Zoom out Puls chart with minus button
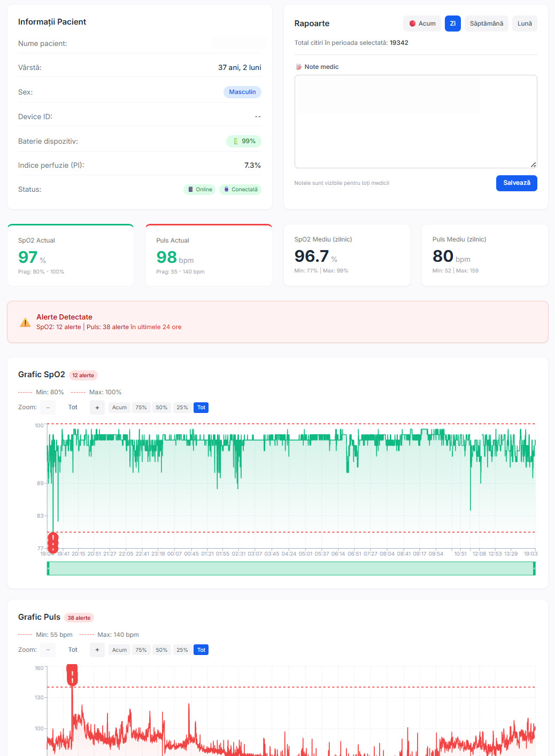Screen dimensions: 555x756 [48, 650]
